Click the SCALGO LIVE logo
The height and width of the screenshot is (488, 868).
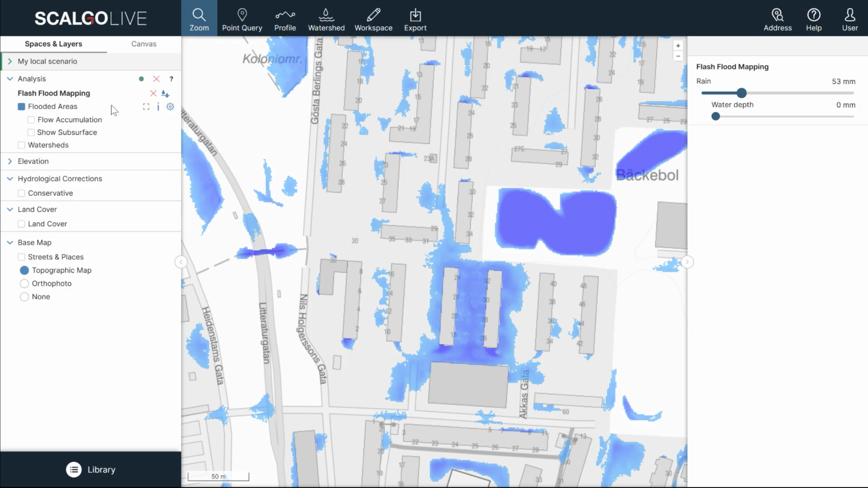tap(90, 18)
